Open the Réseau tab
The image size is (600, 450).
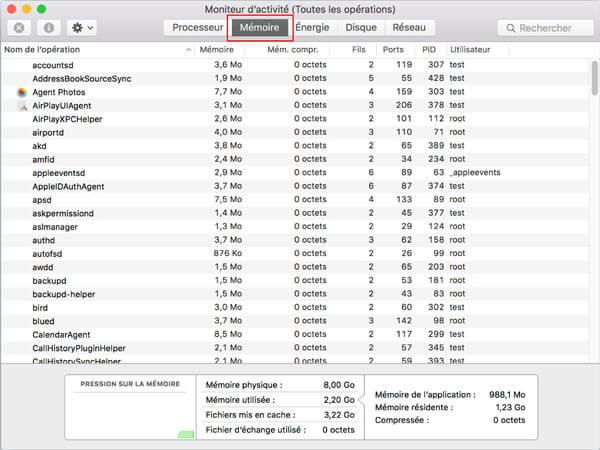407,28
